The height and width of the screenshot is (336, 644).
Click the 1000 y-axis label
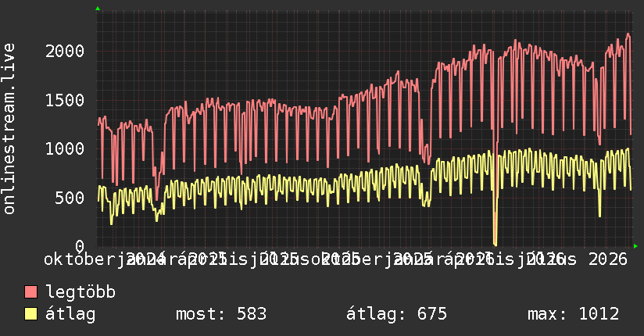(65, 148)
